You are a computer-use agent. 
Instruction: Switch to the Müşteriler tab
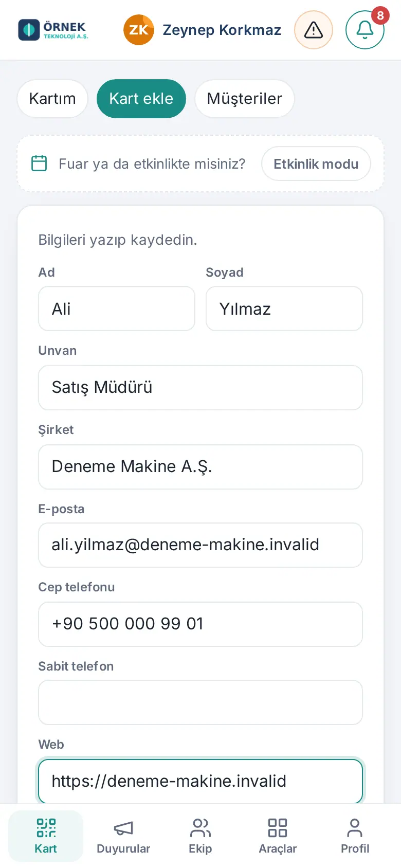point(245,99)
